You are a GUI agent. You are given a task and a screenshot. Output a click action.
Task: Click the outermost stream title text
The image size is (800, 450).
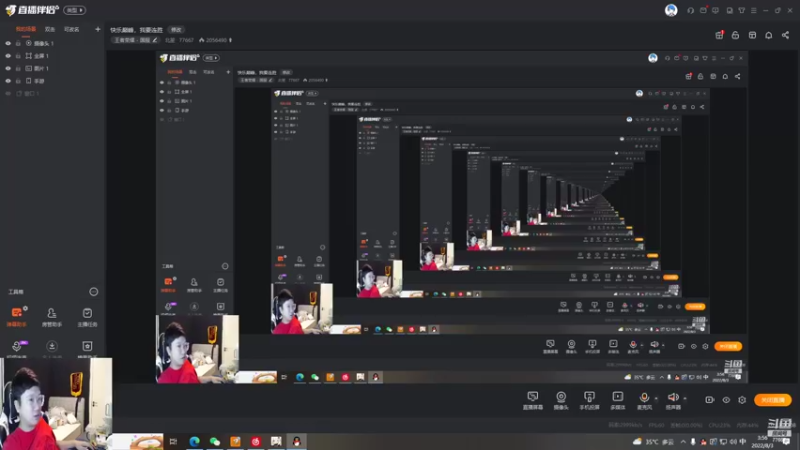point(137,30)
